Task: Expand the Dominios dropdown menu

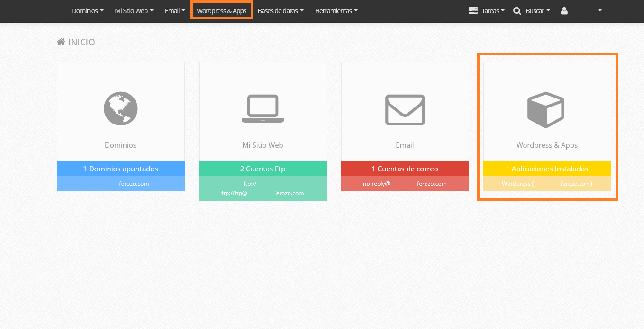Action: [87, 10]
